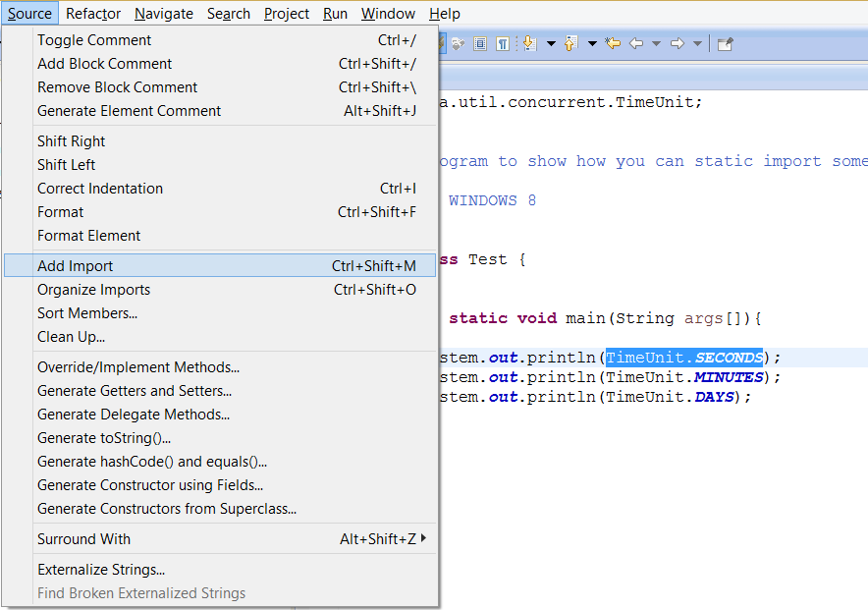
Task: Open the Project menu
Action: pyautogui.click(x=286, y=14)
